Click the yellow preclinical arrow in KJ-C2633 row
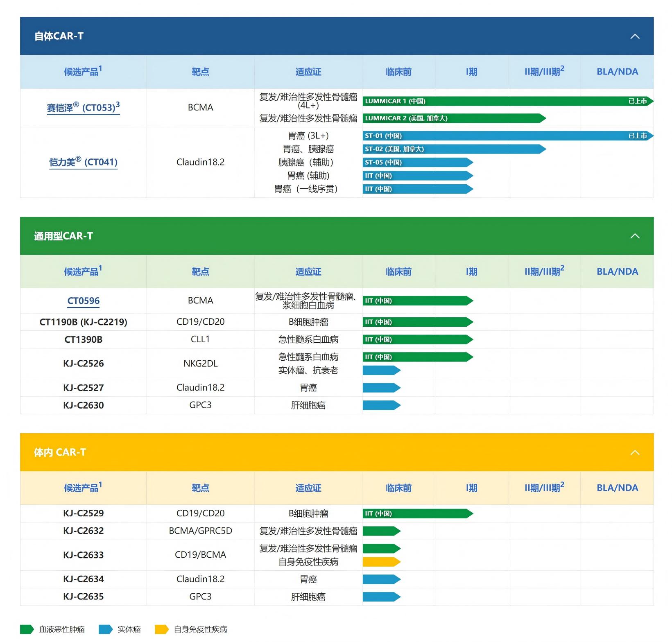 click(x=382, y=562)
